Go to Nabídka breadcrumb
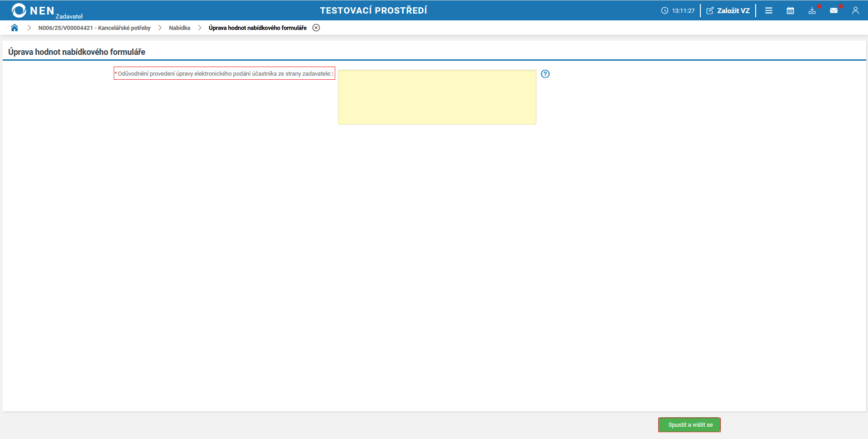868x439 pixels. pos(179,28)
